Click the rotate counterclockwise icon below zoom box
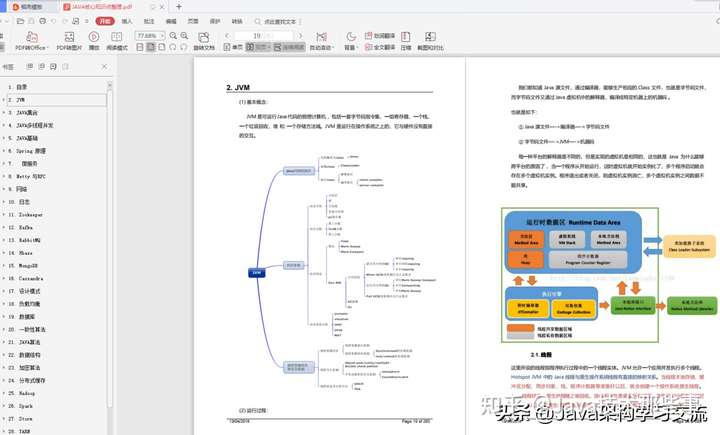 [173, 47]
